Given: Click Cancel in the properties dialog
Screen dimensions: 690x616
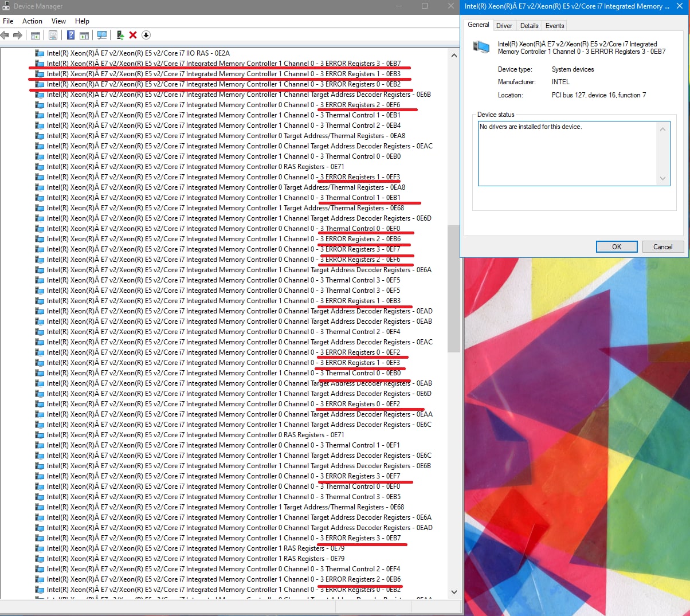Looking at the screenshot, I should [663, 247].
